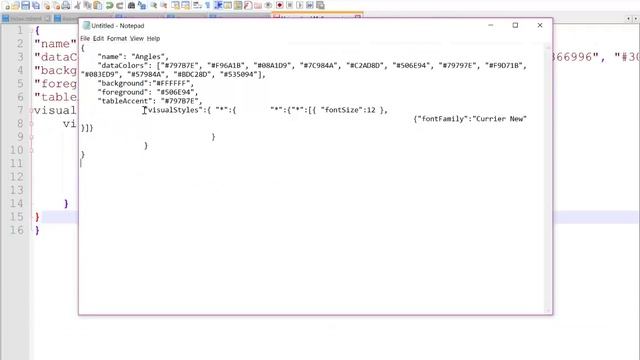640x360 pixels.
Task: Click the Zoom Out icon
Action: tap(164, 5)
